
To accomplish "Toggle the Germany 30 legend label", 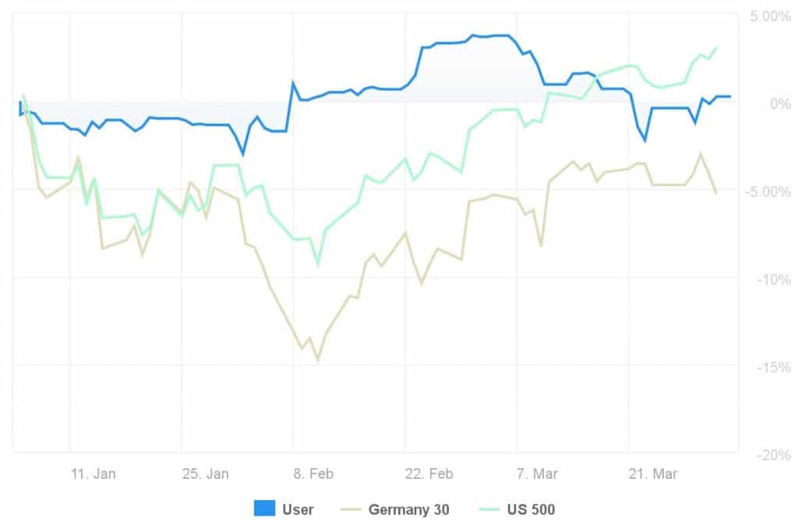I will point(408,510).
